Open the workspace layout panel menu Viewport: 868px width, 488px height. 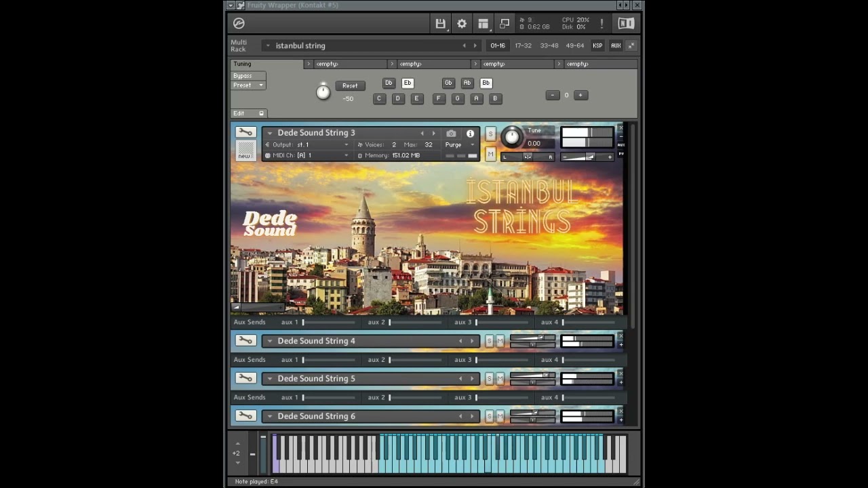[x=484, y=24]
